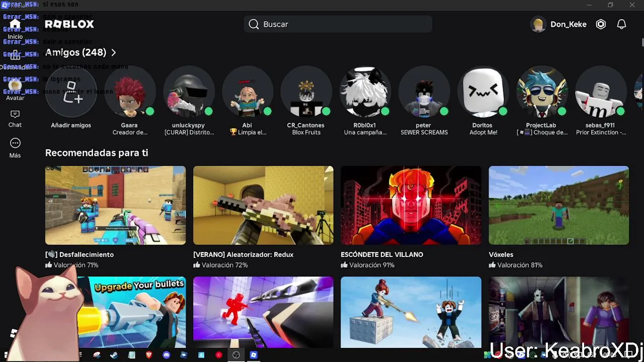The image size is (644, 362).
Task: Click the vertical scrollbar on the right
Action: (x=642, y=42)
